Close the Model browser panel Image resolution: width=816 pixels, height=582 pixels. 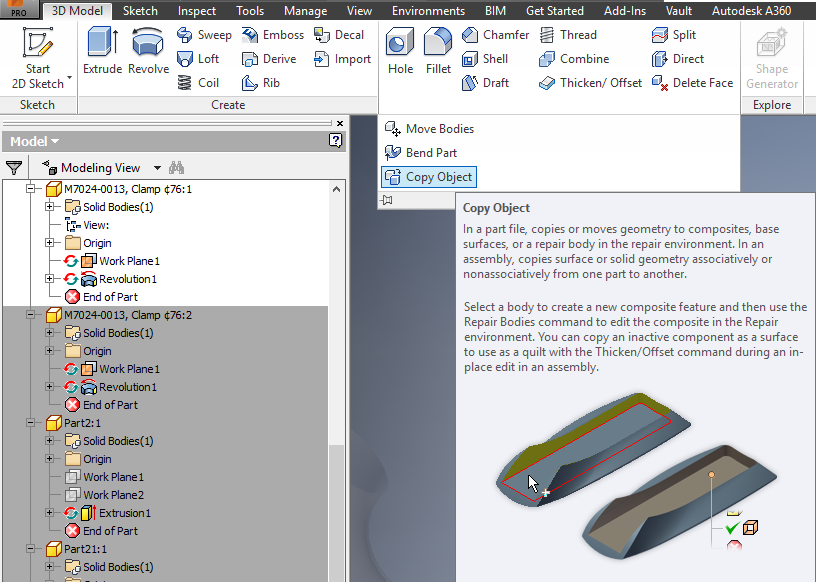(340, 123)
